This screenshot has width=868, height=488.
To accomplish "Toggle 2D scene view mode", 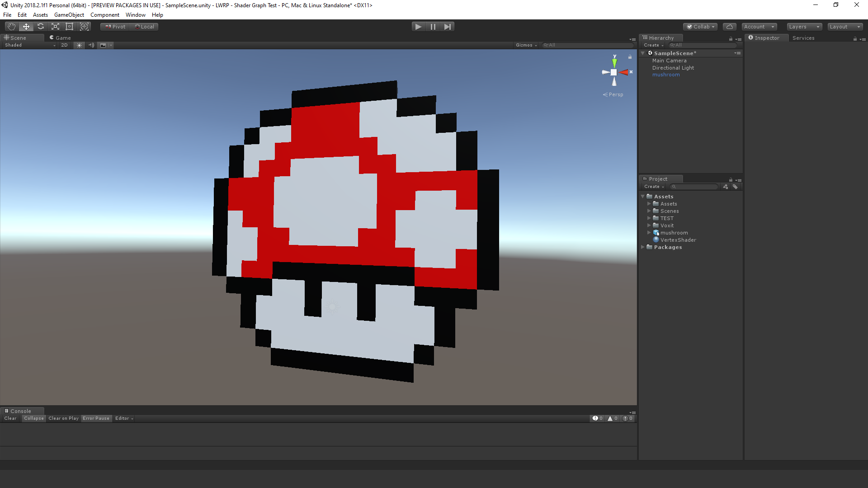I will (x=64, y=45).
